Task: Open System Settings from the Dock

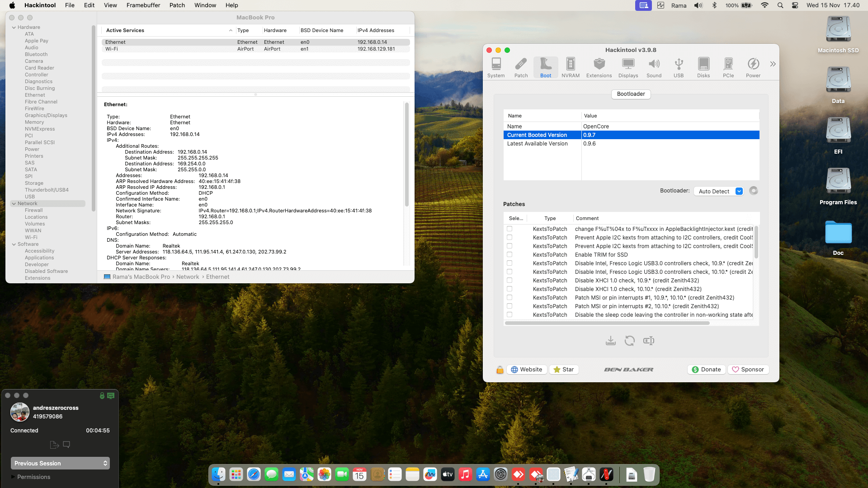Action: tap(500, 474)
